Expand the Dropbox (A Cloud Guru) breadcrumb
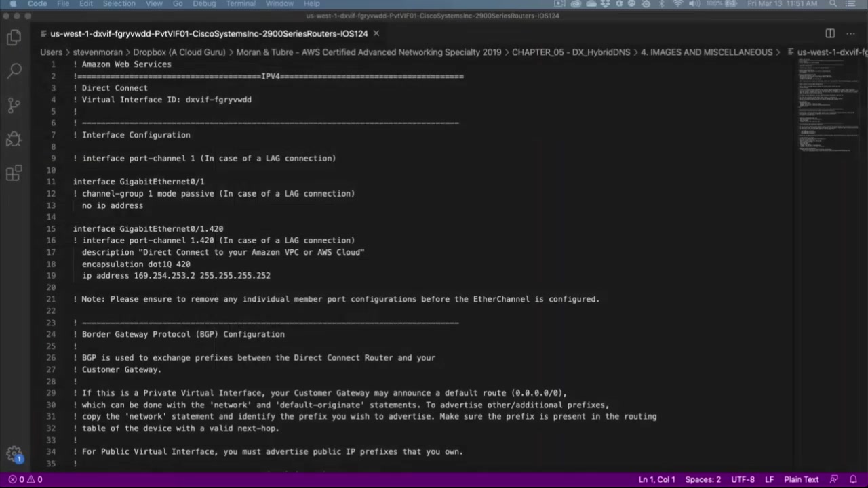Image resolution: width=868 pixels, height=488 pixels. (179, 52)
